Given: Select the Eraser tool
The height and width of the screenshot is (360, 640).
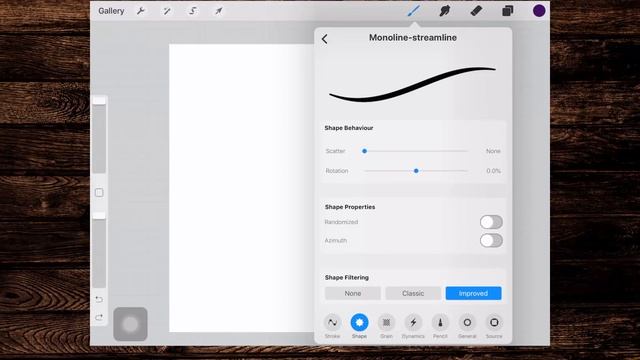Looking at the screenshot, I should (476, 11).
